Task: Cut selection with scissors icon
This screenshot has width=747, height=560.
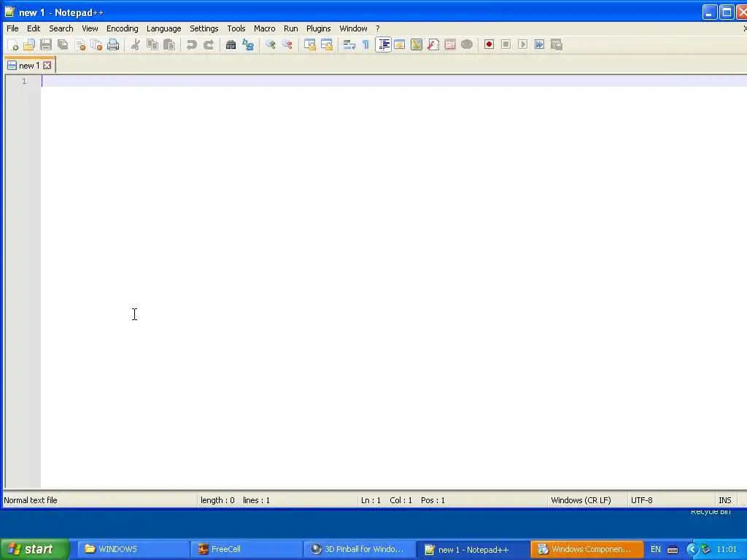Action: (135, 44)
